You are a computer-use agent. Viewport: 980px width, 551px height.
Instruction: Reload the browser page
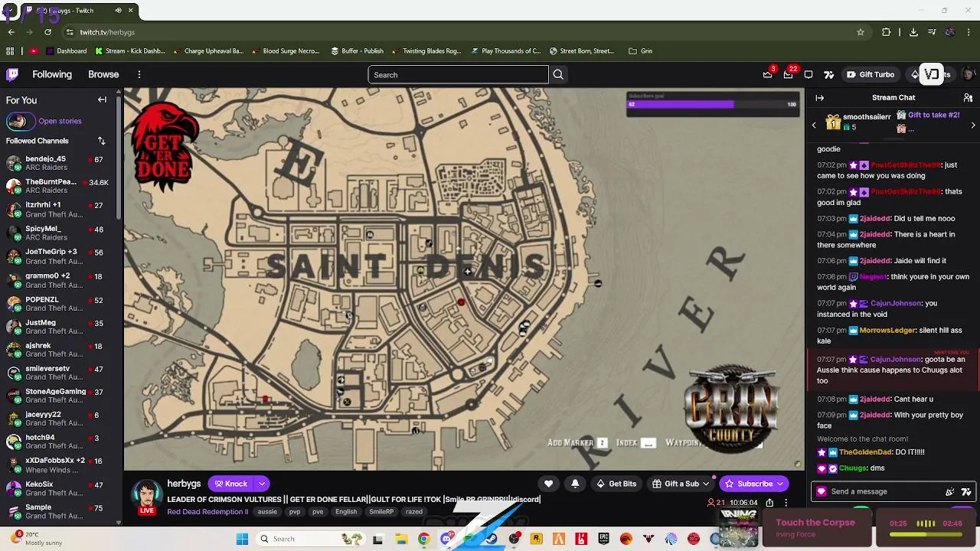pos(47,32)
